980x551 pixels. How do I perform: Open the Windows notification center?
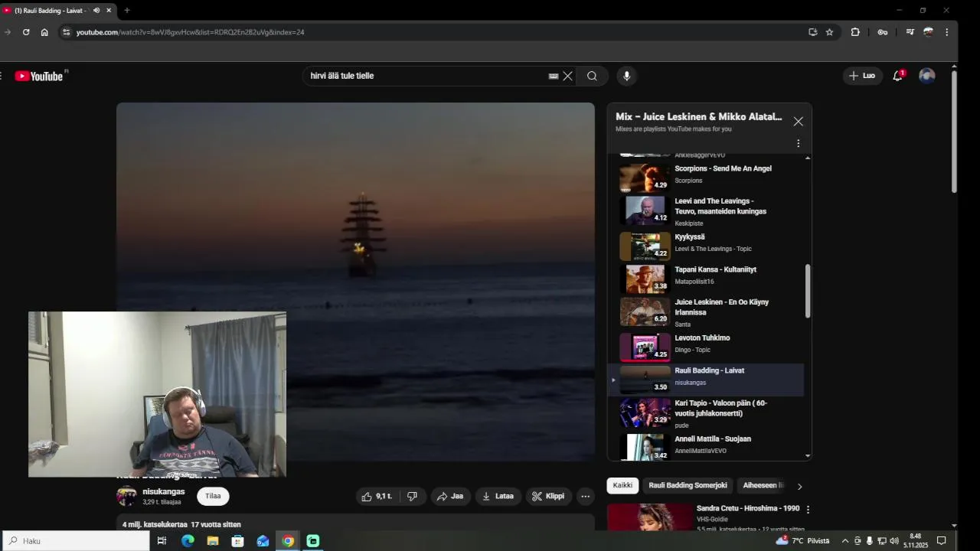[x=942, y=541]
